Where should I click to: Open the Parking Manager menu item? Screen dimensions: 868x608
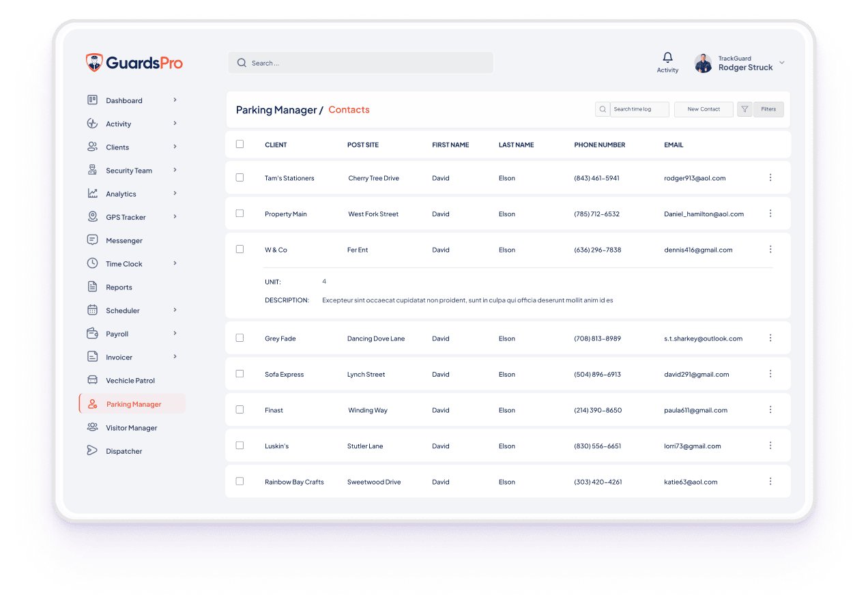132,404
